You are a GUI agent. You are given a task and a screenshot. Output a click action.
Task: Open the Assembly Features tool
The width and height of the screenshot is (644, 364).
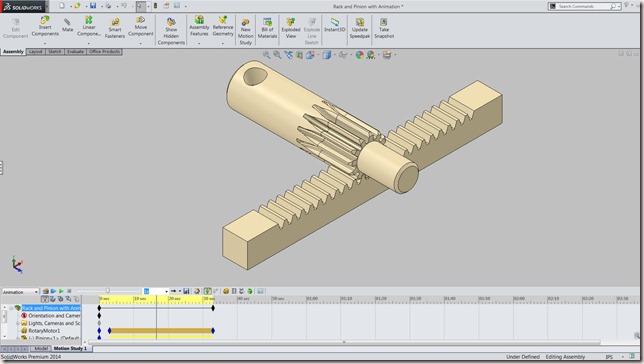199,26
